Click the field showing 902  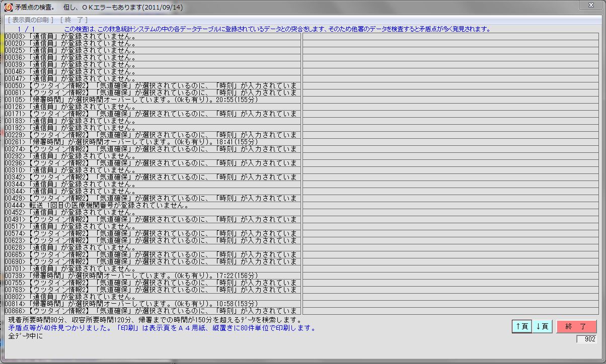[x=587, y=339]
